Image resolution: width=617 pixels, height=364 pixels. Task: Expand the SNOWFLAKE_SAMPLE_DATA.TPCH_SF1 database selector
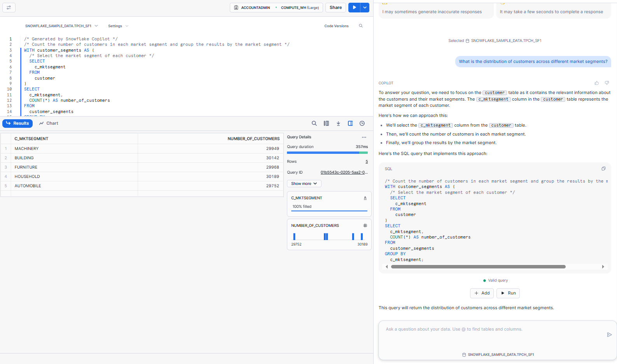pos(61,26)
